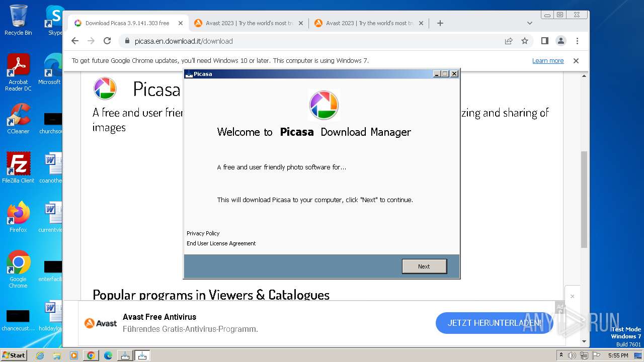644x362 pixels.
Task: Open the Chrome three-dot menu
Action: [x=577, y=41]
